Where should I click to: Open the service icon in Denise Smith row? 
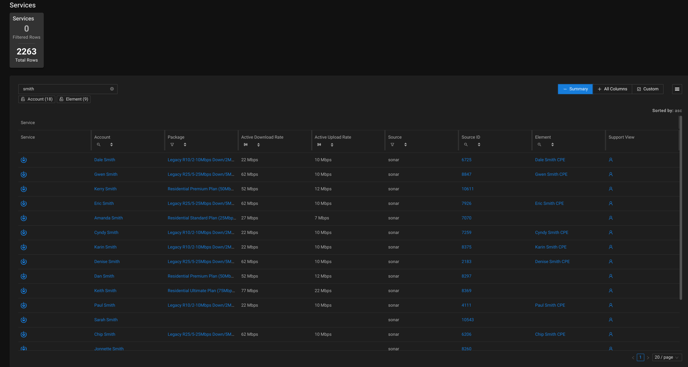click(24, 262)
